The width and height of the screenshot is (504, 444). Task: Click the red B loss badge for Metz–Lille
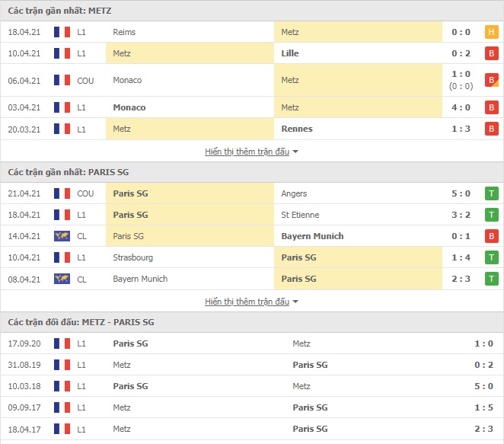(x=491, y=53)
